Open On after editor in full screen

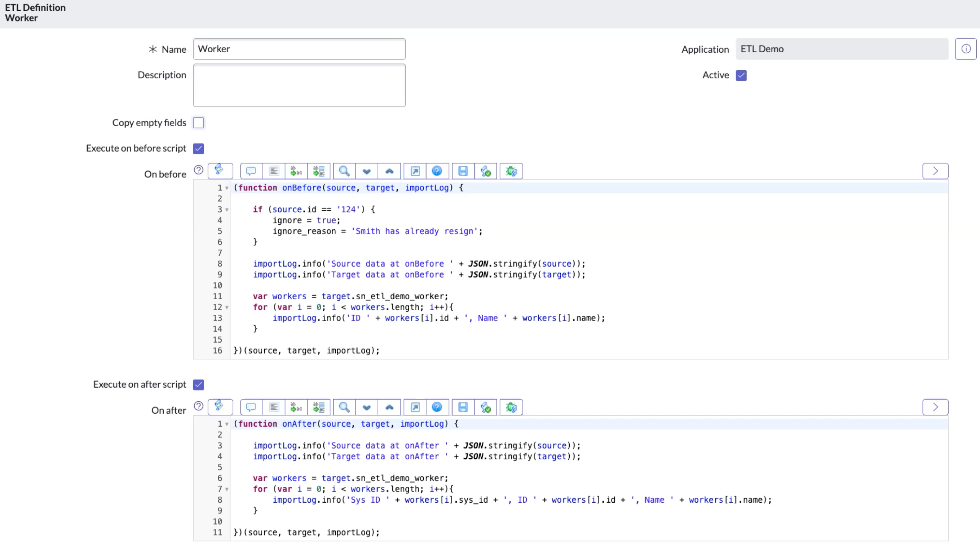click(415, 407)
